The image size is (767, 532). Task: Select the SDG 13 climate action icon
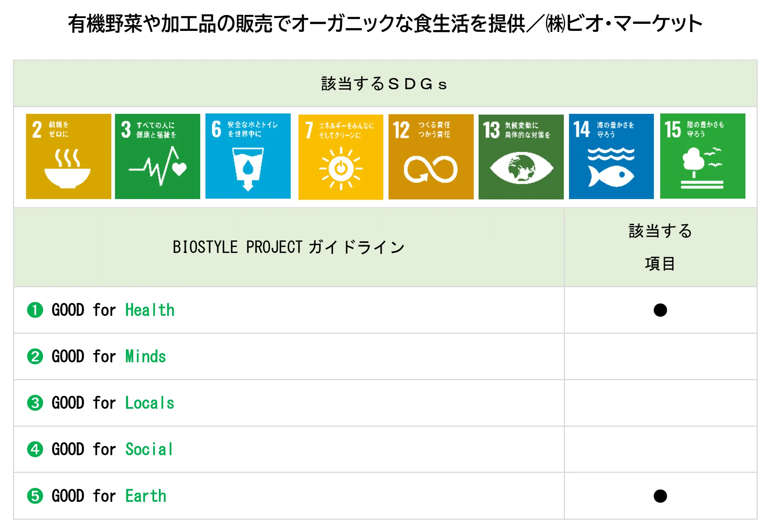click(521, 157)
